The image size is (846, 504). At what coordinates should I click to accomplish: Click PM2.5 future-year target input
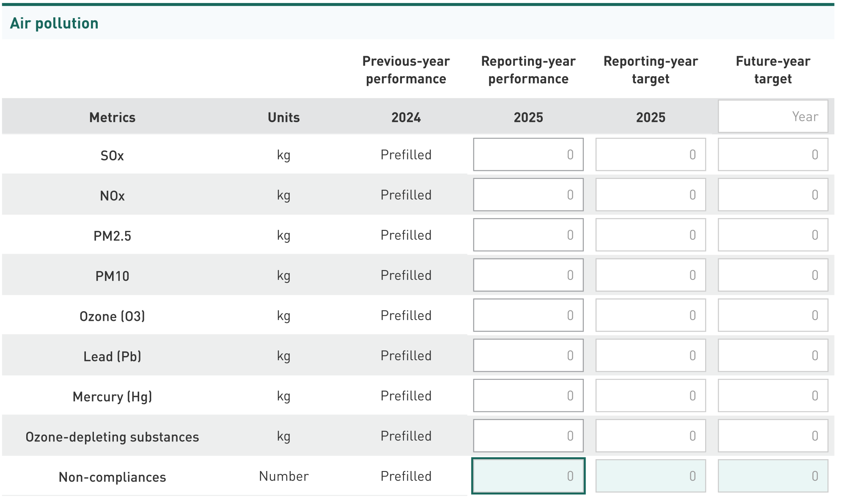(x=773, y=235)
